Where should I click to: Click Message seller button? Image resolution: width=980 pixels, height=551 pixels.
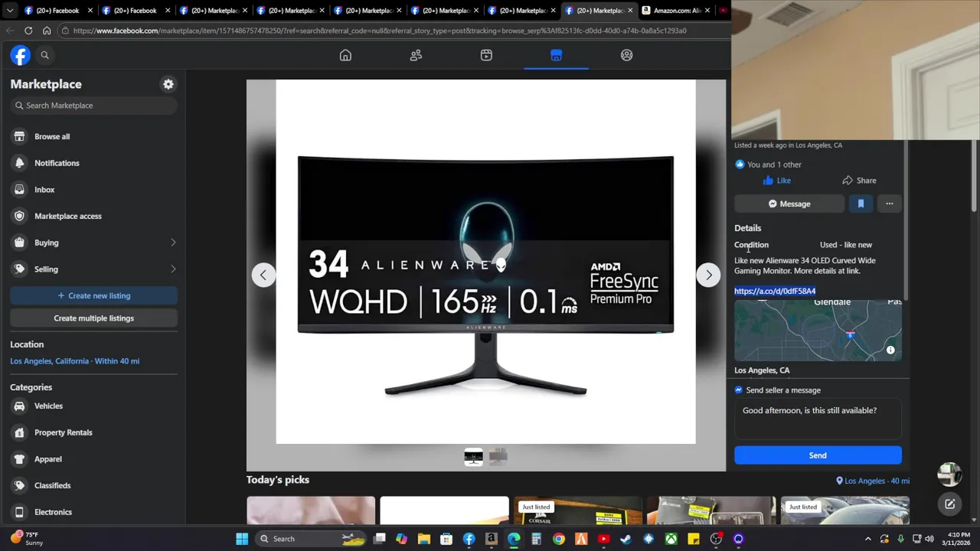[789, 204]
